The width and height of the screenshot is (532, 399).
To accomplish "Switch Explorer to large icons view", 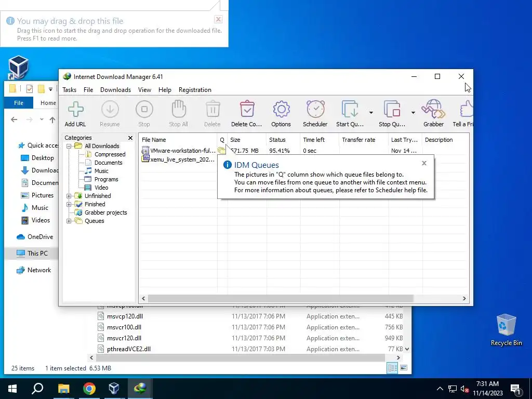I will click(x=404, y=368).
